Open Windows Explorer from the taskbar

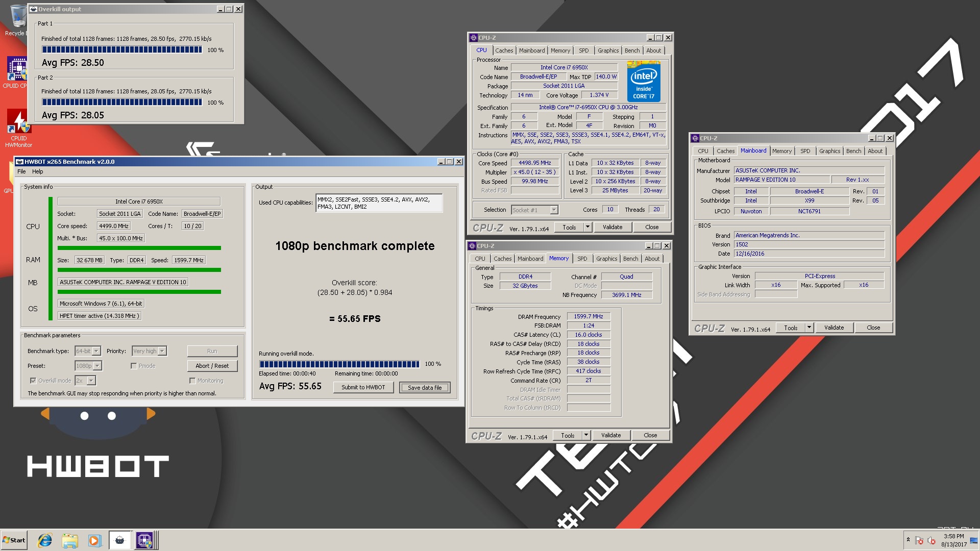(70, 540)
